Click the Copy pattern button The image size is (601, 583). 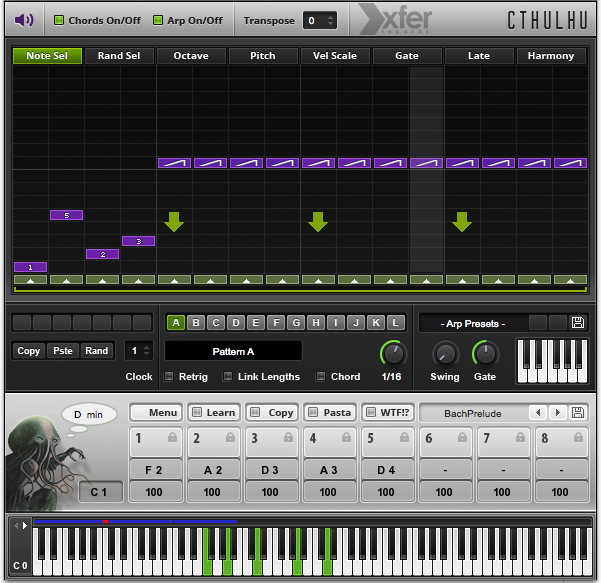[x=29, y=351]
